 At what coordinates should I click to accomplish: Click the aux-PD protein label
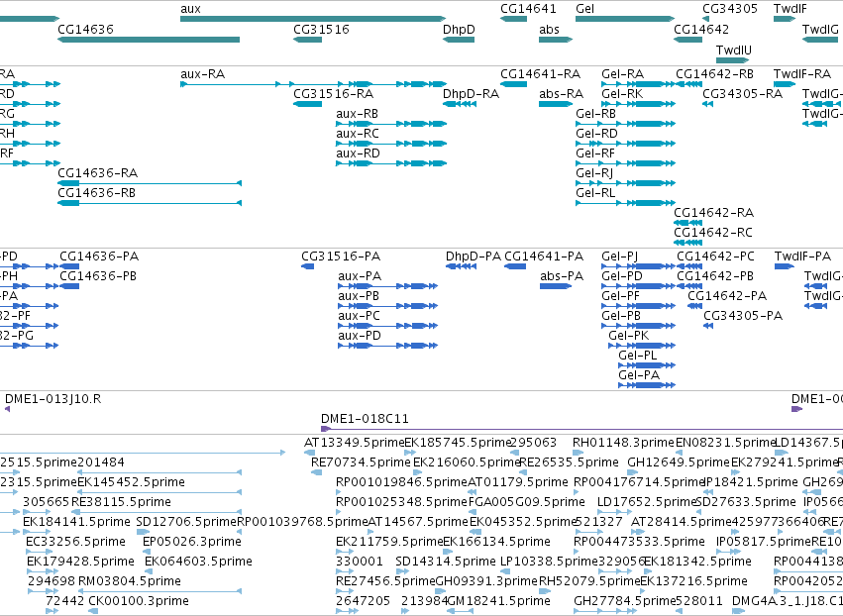click(360, 336)
